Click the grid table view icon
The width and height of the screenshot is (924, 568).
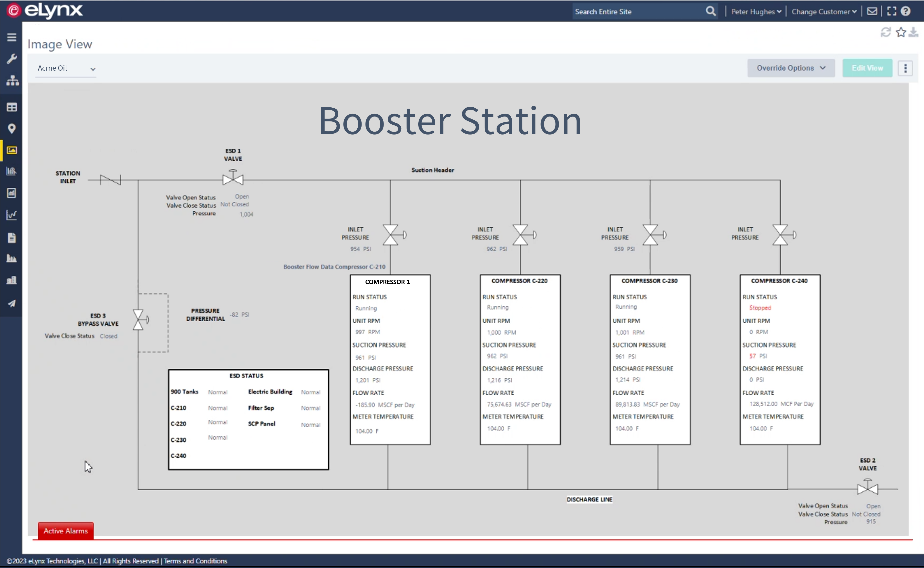pos(12,107)
